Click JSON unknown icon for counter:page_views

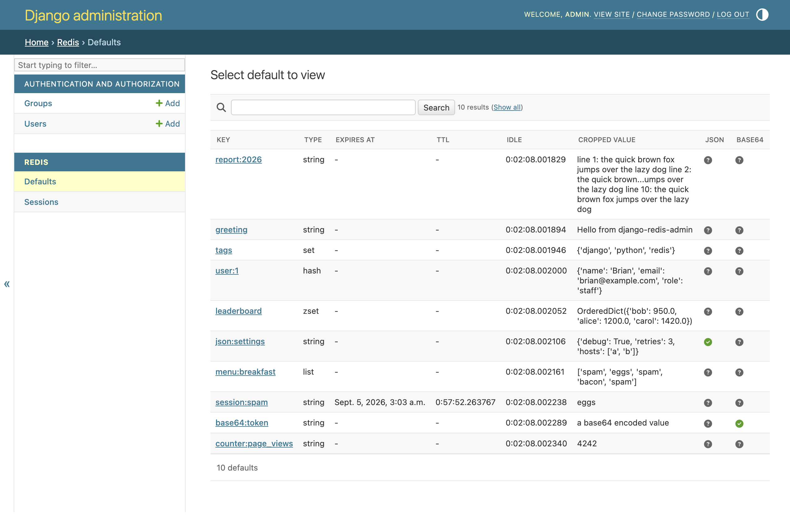(x=708, y=444)
